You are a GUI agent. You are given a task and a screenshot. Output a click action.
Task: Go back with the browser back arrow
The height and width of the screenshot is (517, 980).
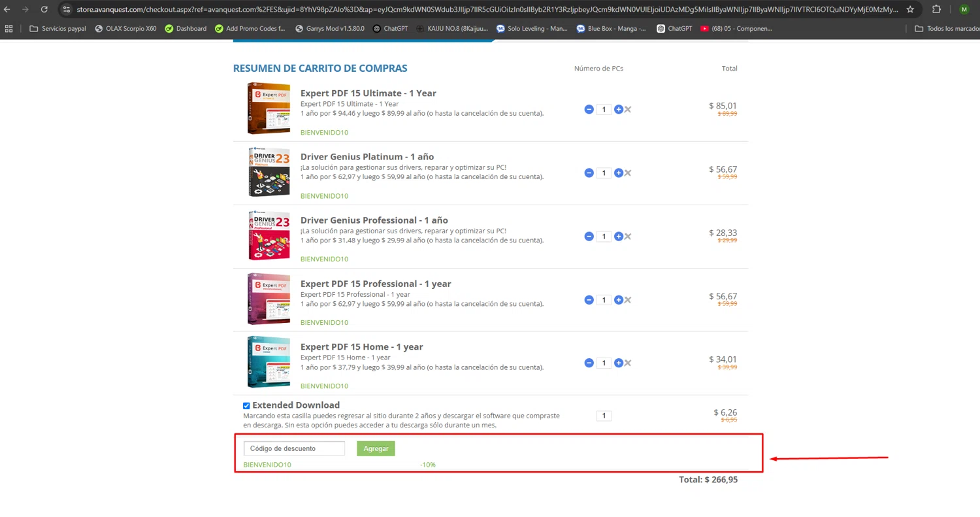point(8,9)
